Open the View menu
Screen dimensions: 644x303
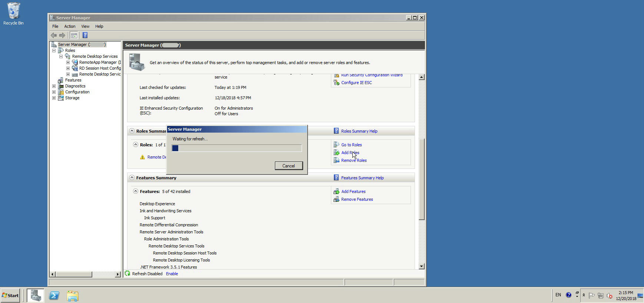85,26
